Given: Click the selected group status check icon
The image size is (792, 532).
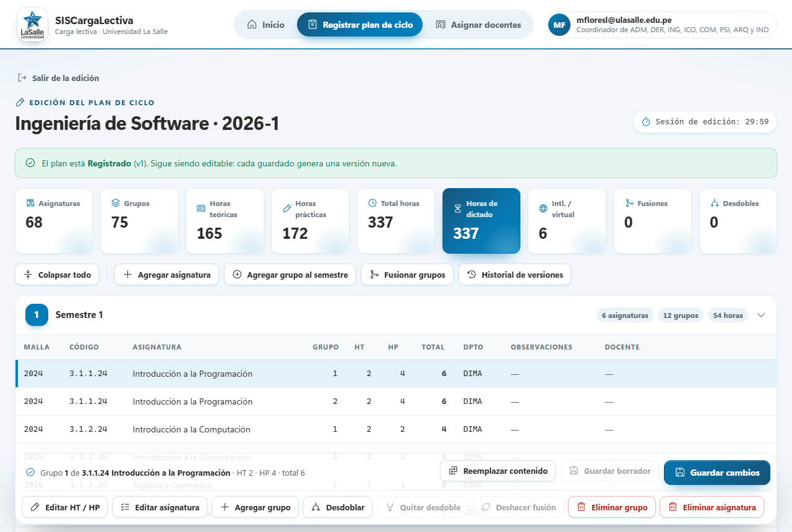Looking at the screenshot, I should [30, 472].
